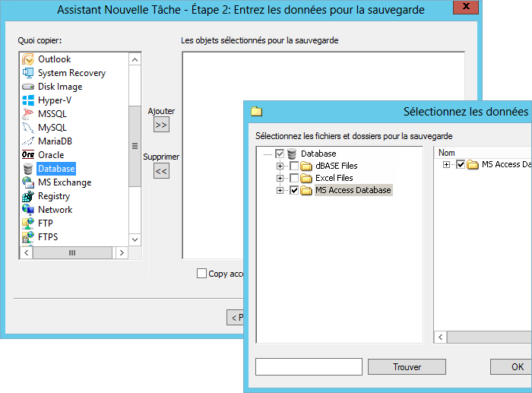This screenshot has height=393, width=532.
Task: Toggle the Copy access checkbox
Action: [201, 274]
